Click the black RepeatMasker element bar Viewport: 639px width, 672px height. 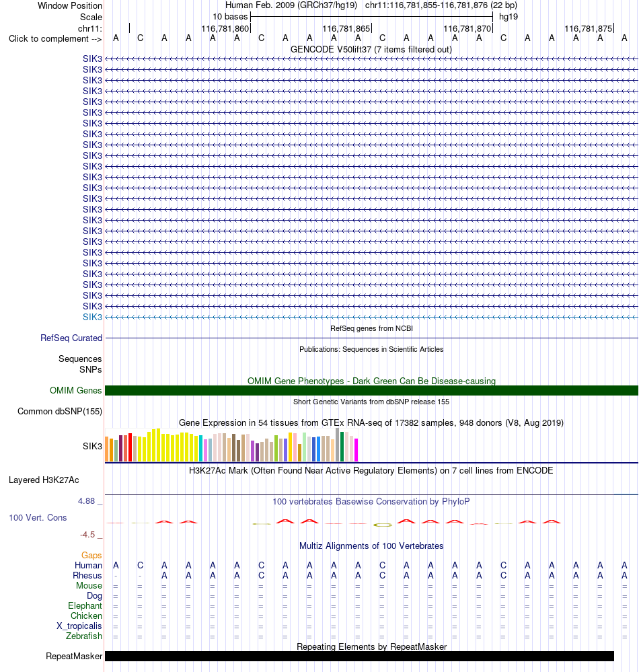(360, 656)
